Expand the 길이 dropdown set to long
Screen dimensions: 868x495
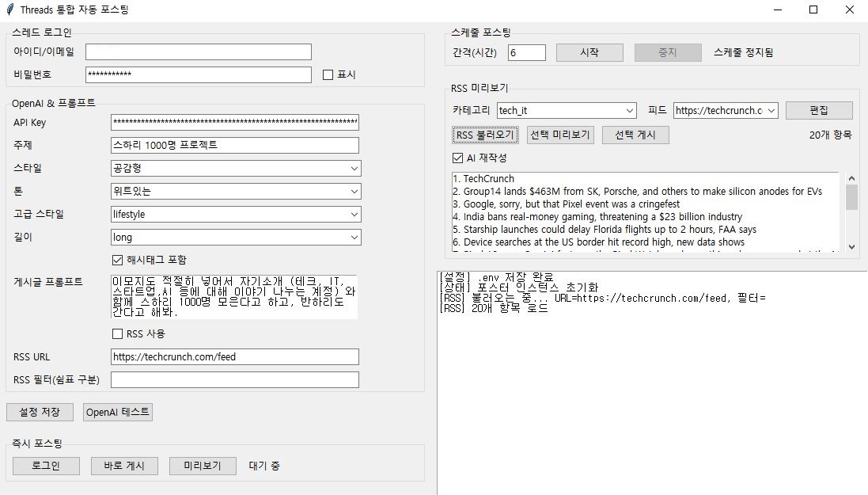pyautogui.click(x=236, y=238)
